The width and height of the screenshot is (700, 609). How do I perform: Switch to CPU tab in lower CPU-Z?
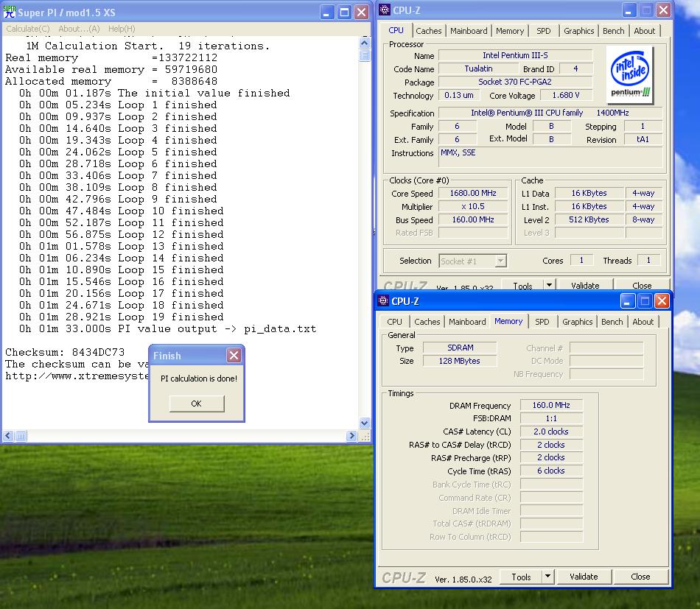pyautogui.click(x=394, y=322)
